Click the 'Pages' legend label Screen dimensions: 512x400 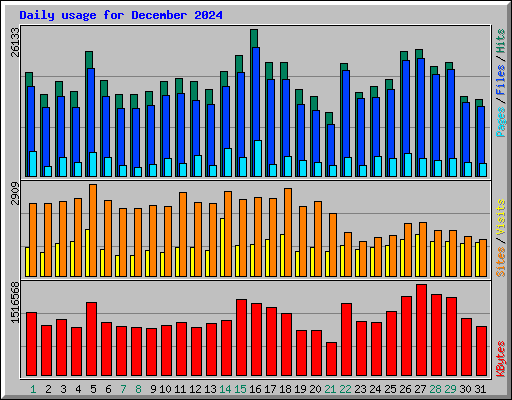click(x=501, y=122)
